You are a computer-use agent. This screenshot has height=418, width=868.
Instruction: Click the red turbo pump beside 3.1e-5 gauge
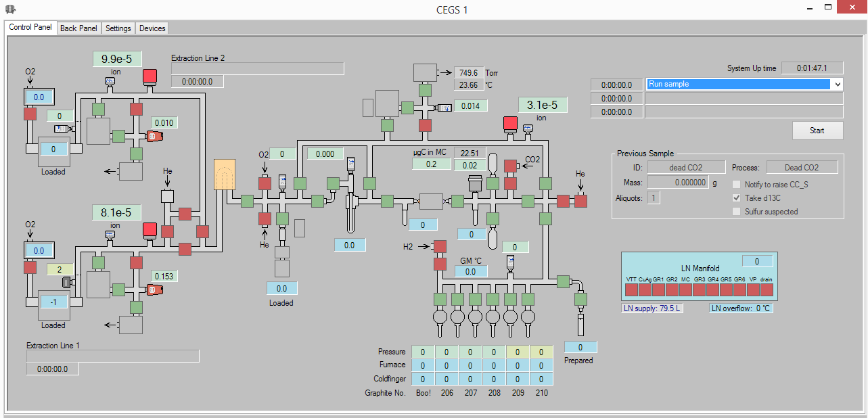(510, 124)
